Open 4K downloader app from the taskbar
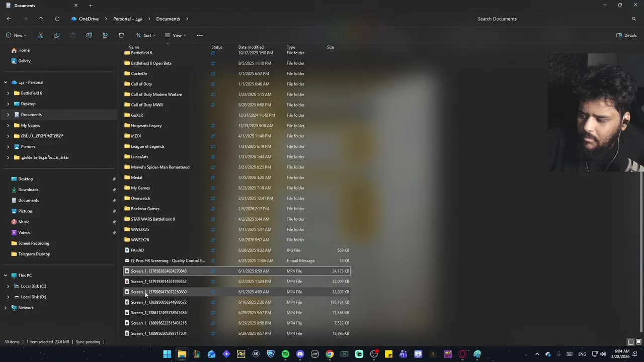 (256, 354)
